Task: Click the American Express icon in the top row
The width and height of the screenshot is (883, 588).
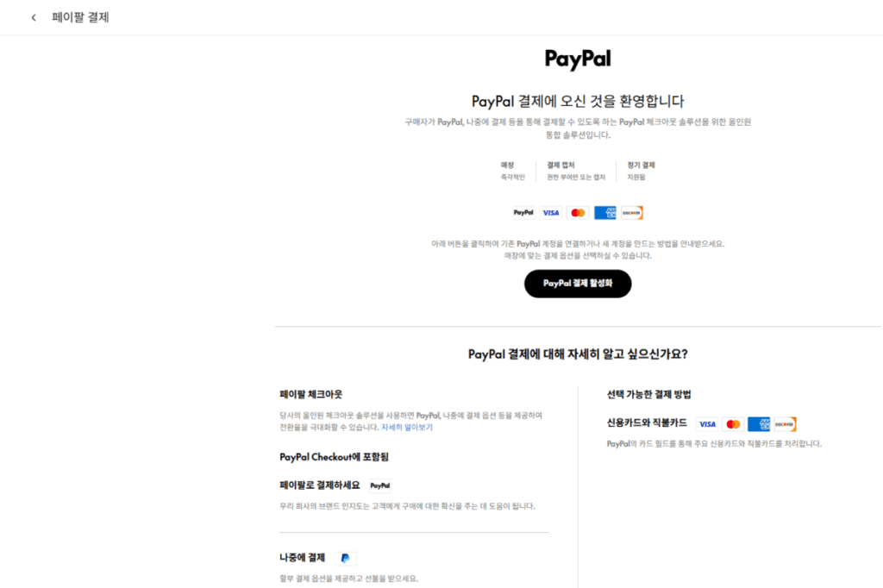Action: pyautogui.click(x=604, y=212)
